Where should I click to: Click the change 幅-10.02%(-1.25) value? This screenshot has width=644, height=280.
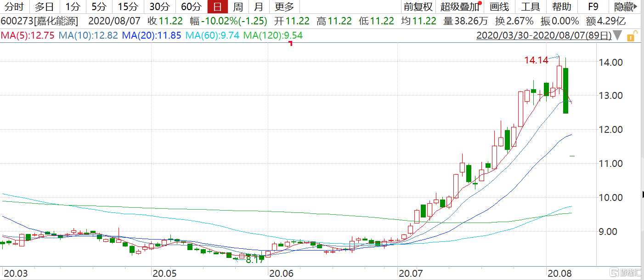tap(227, 21)
